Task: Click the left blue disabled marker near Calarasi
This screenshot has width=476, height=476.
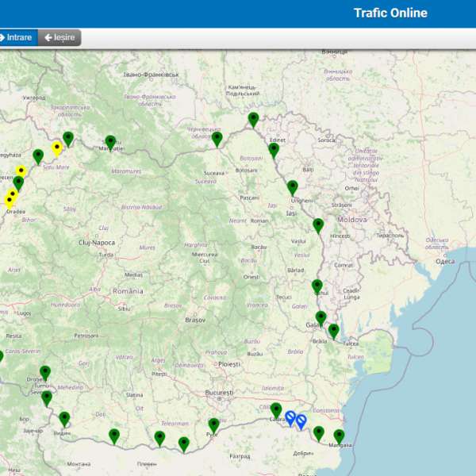Action: [x=290, y=419]
